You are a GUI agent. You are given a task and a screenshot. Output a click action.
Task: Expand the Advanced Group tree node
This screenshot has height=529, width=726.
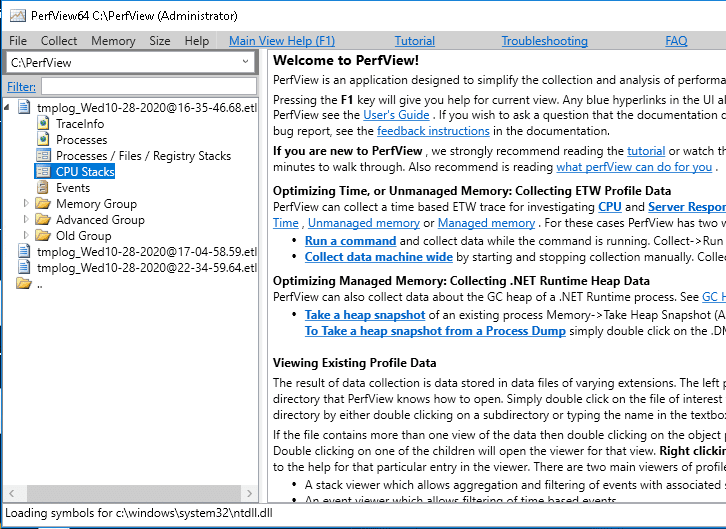click(x=27, y=220)
